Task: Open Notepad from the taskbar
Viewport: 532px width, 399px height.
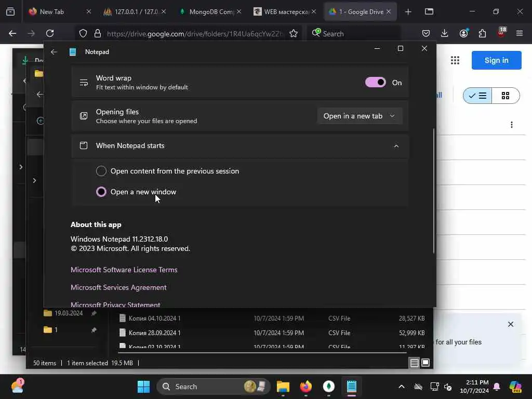Action: (x=352, y=387)
